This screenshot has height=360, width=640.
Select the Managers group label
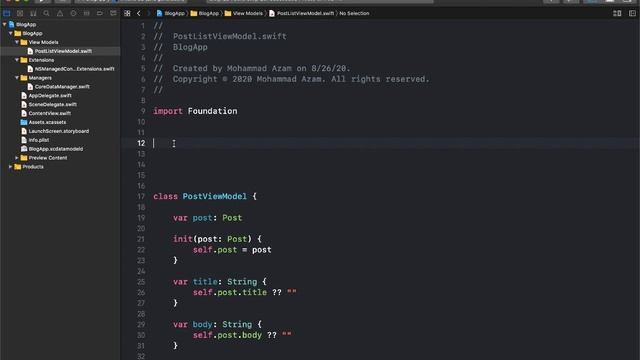pyautogui.click(x=40, y=78)
